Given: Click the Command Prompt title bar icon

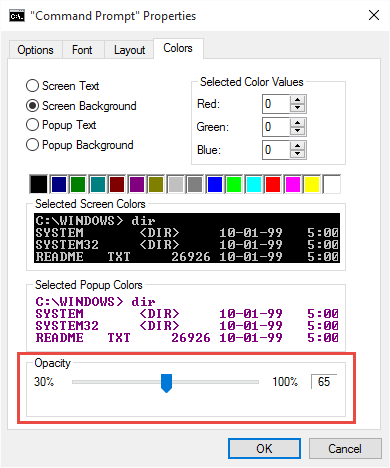Looking at the screenshot, I should [17, 16].
